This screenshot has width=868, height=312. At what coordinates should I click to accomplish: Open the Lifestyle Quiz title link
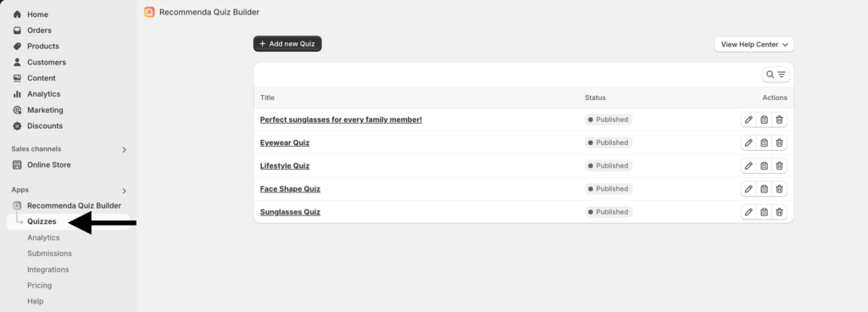pos(285,166)
